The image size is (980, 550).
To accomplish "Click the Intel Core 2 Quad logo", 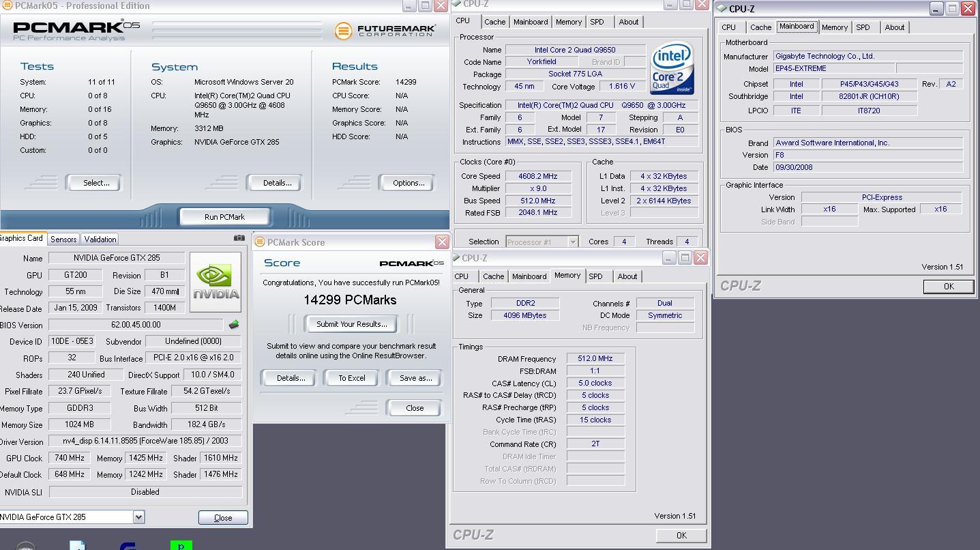I will coord(672,68).
